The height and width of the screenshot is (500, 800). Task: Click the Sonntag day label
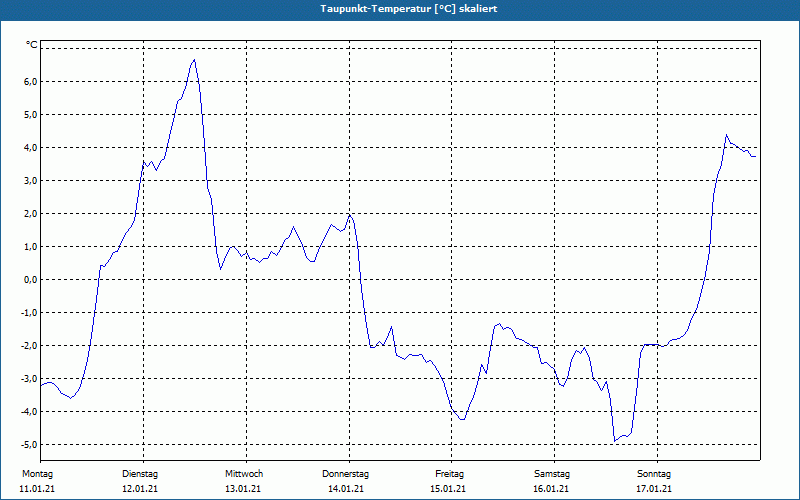pos(654,474)
